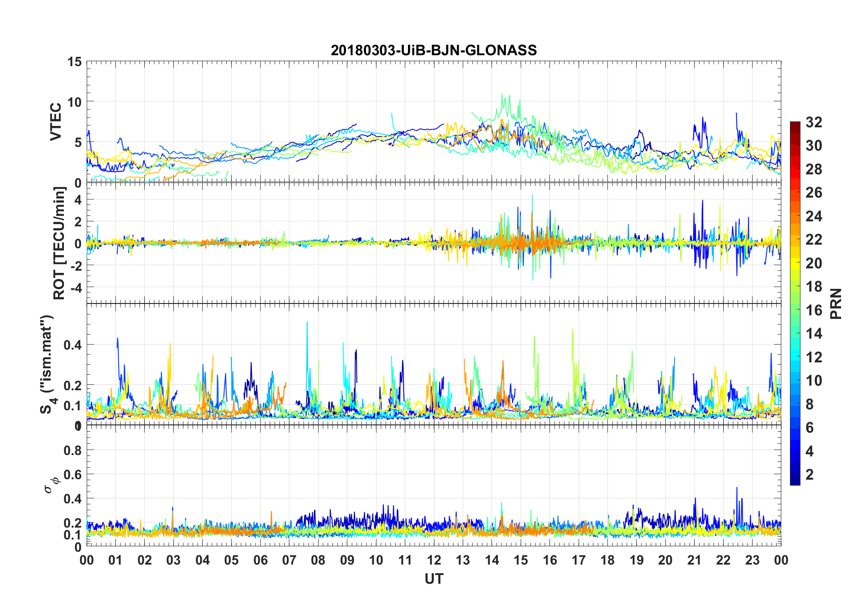Select x-axis tick label 12
868x607 pixels.
[434, 560]
